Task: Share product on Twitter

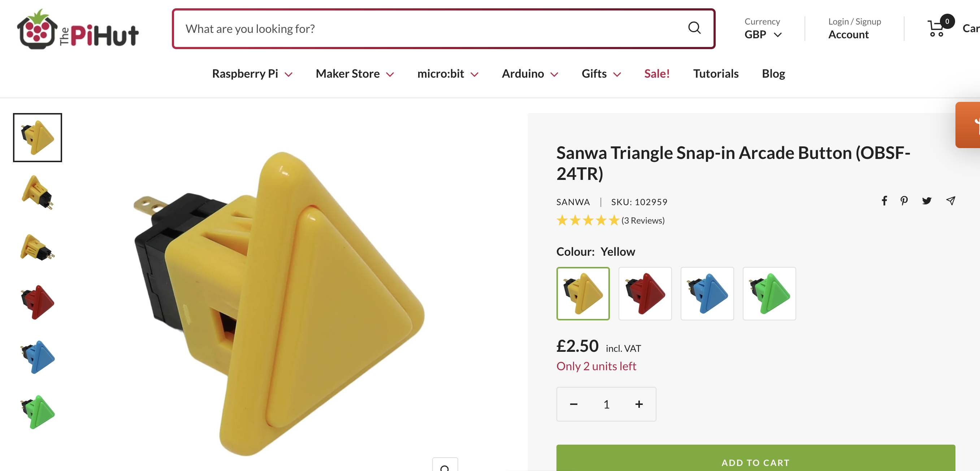Action: coord(927,200)
